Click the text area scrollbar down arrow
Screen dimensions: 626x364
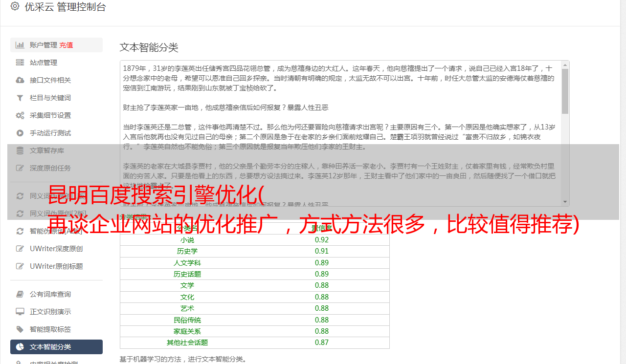click(565, 202)
